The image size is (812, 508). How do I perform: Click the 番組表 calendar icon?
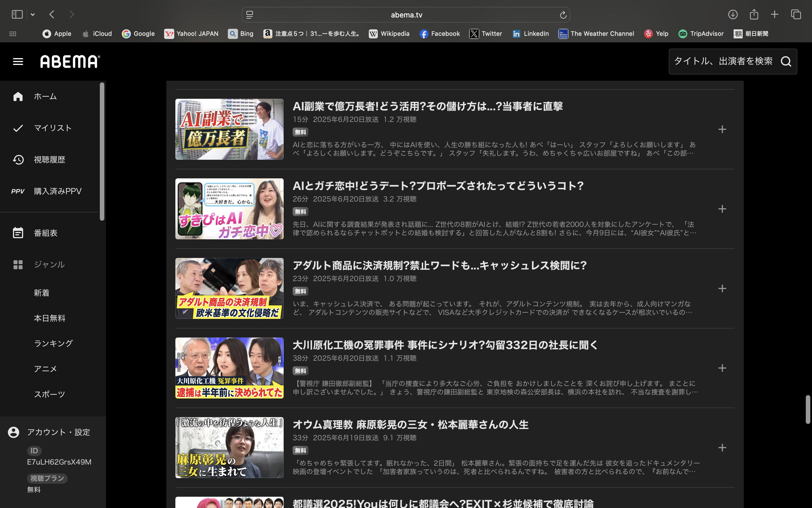[18, 233]
